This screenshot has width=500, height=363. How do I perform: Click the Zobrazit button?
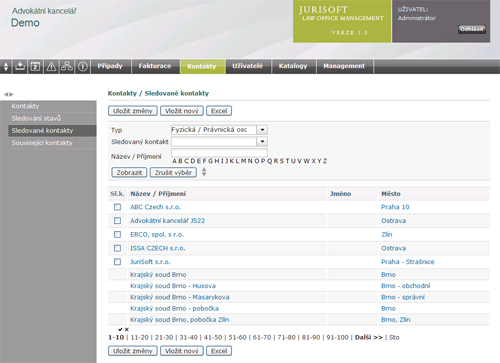[x=129, y=172]
